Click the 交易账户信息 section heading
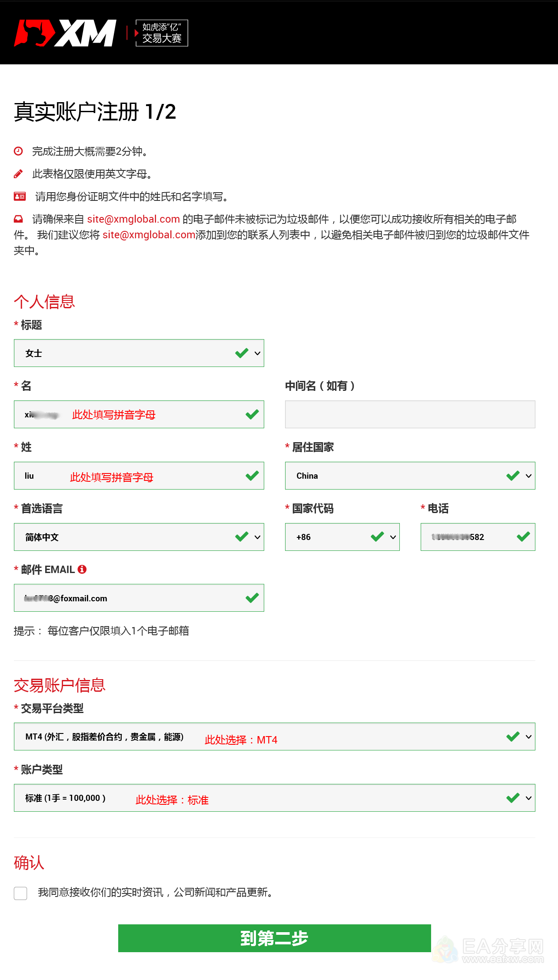The image size is (558, 980). tap(60, 685)
